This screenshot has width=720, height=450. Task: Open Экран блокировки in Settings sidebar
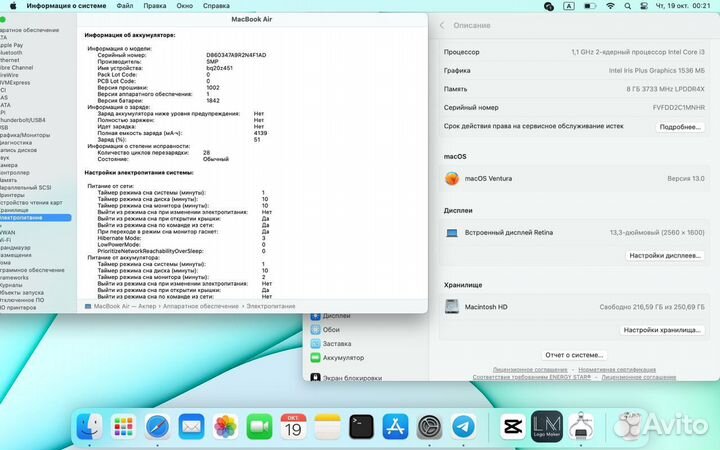pos(347,378)
